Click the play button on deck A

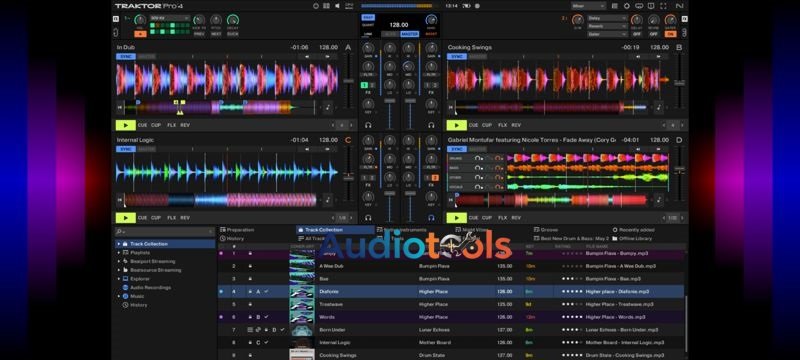click(x=126, y=125)
